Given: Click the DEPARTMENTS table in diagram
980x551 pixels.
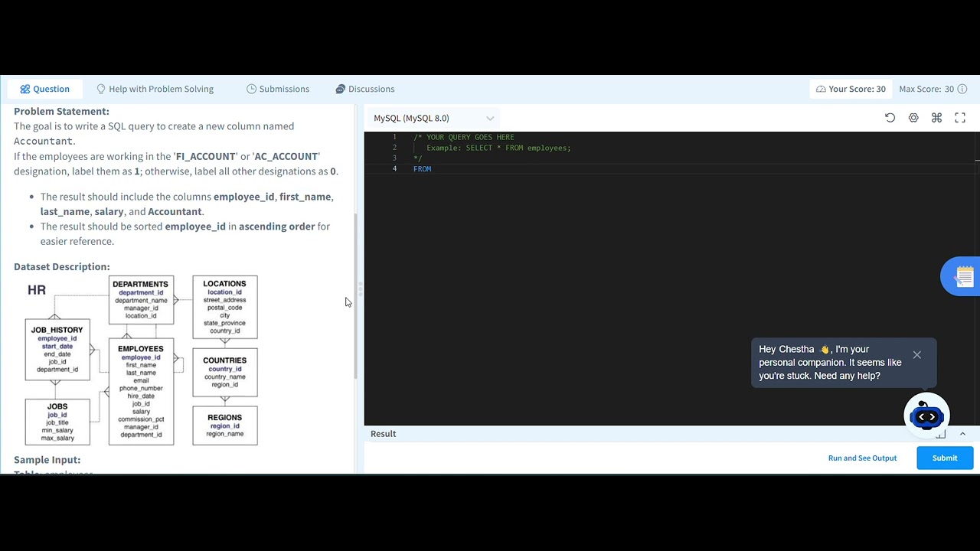Looking at the screenshot, I should point(141,299).
